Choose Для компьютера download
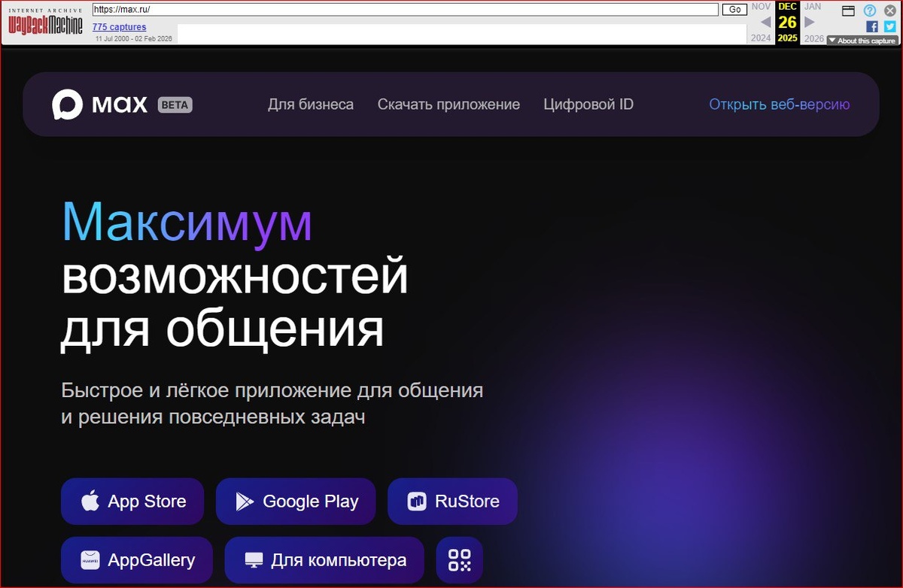The width and height of the screenshot is (903, 588). coord(324,560)
